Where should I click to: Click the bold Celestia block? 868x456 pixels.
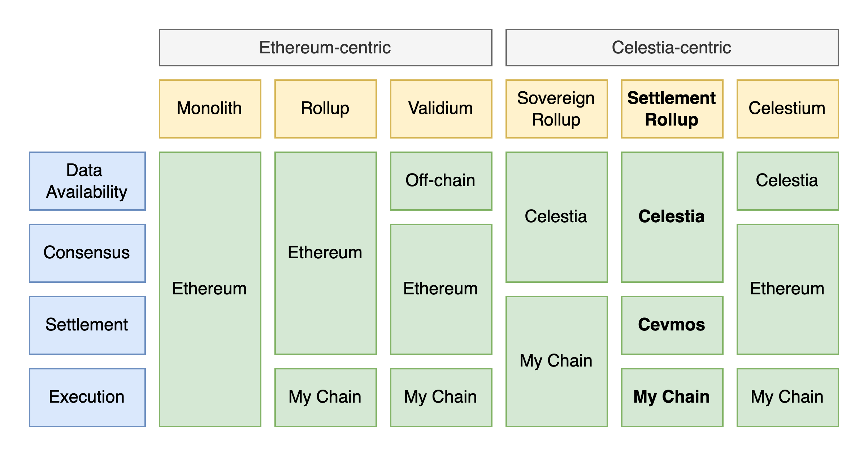672,217
